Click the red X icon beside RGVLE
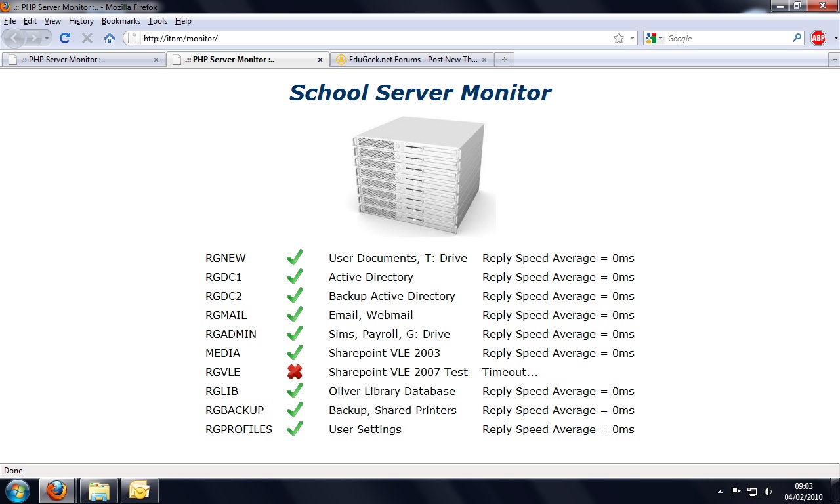840x504 pixels. (x=294, y=371)
